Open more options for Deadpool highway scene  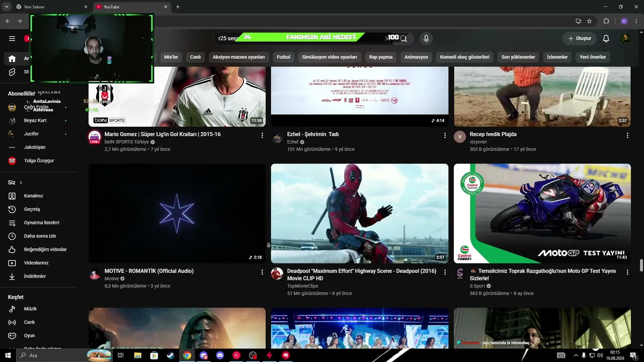point(445,272)
